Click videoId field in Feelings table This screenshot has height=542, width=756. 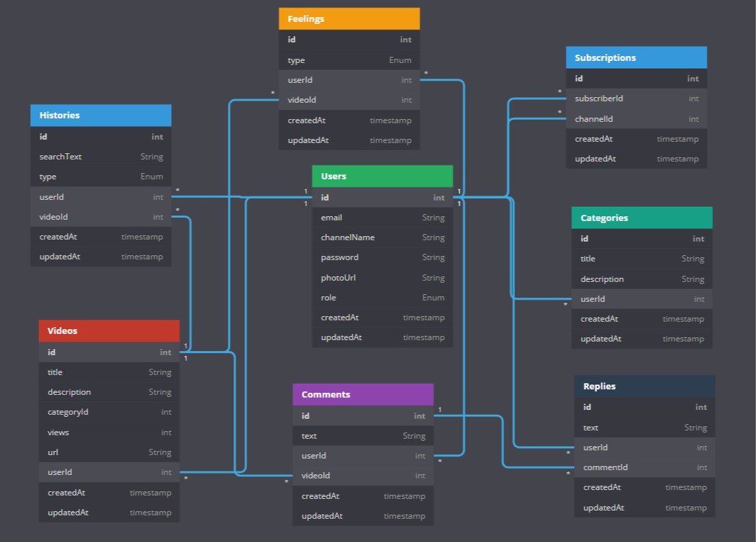click(x=349, y=100)
